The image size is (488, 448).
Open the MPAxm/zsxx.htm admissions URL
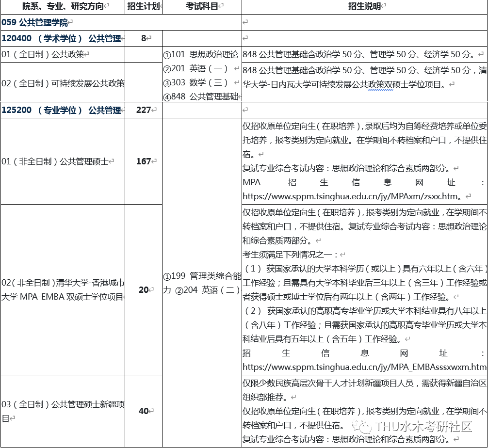(350, 196)
